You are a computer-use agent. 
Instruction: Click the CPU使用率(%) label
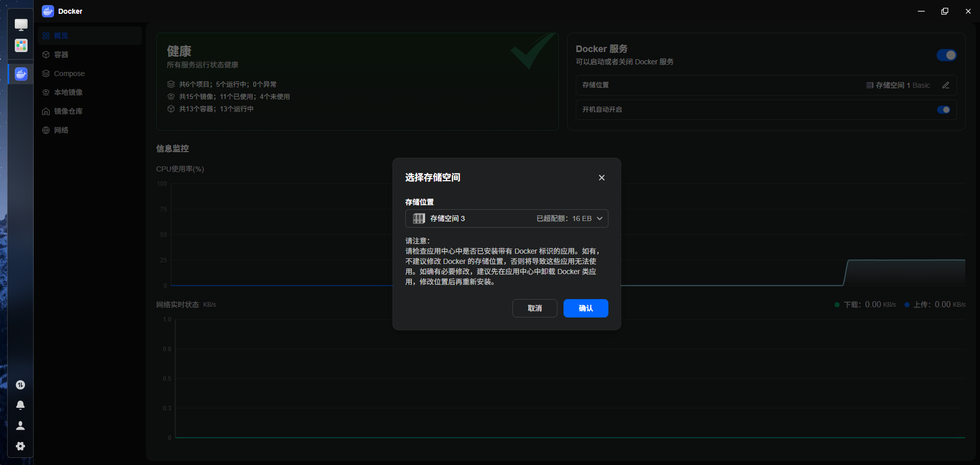click(x=180, y=169)
